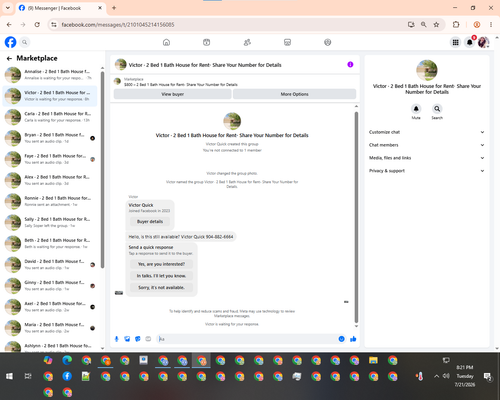This screenshot has width=500, height=400.
Task: Choose a GIF icon in the composer
Action: pyautogui.click(x=148, y=339)
